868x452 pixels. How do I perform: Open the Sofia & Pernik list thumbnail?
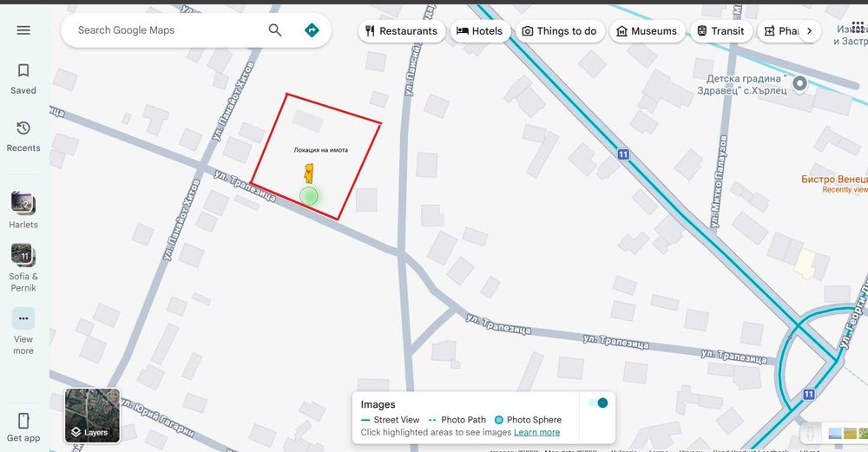pos(23,255)
